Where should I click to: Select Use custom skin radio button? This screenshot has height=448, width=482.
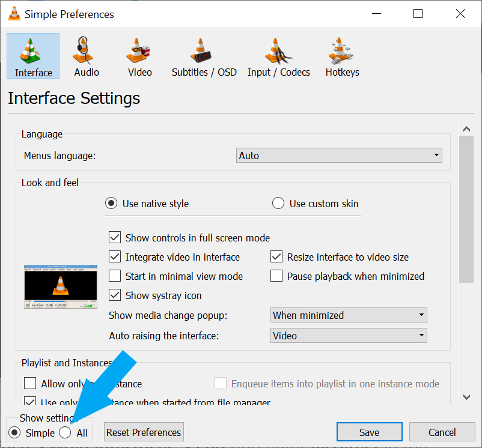pos(278,203)
